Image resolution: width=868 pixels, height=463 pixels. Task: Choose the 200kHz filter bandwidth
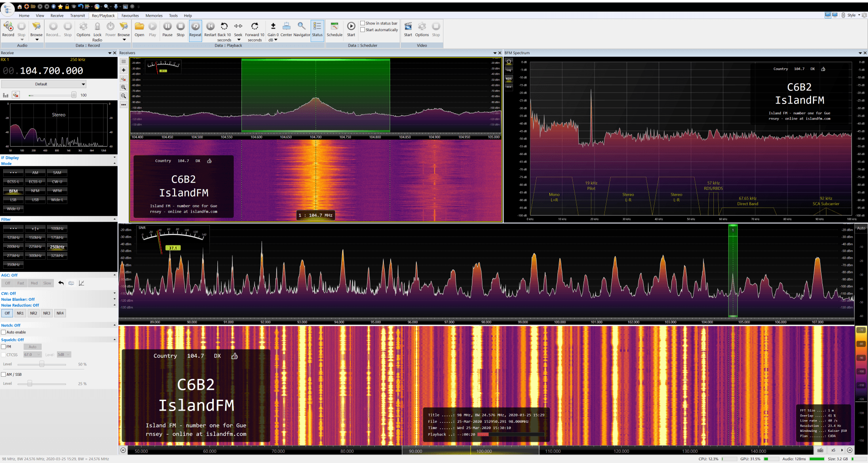click(x=14, y=247)
